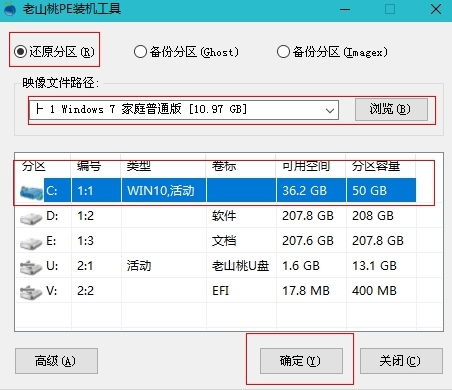Image resolution: width=452 pixels, height=390 pixels.
Task: Select partition number 1:1
Action: 96,190
